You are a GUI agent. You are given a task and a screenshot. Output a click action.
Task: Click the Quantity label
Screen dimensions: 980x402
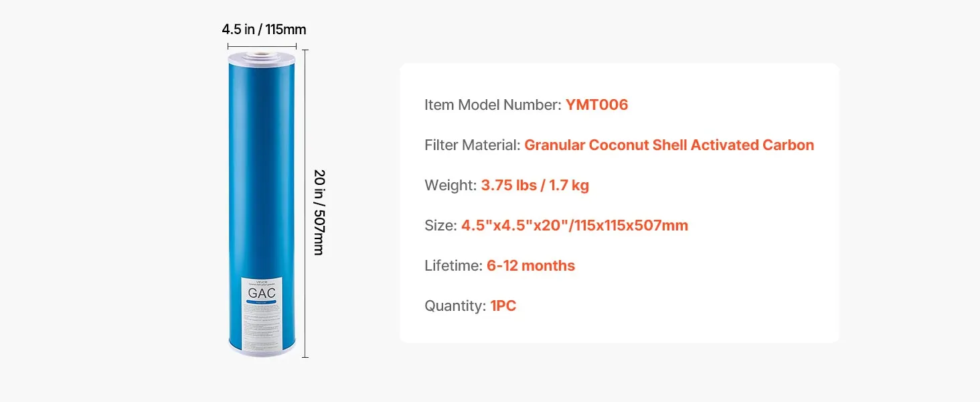click(455, 306)
